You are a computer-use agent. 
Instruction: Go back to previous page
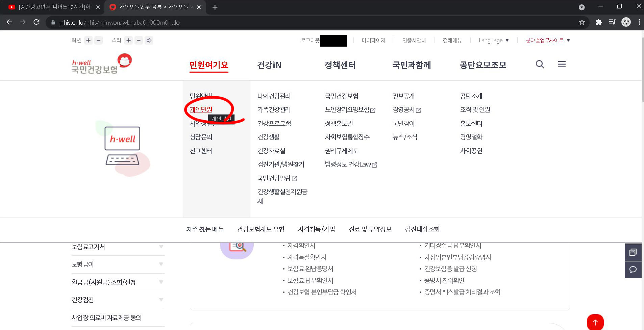9,22
